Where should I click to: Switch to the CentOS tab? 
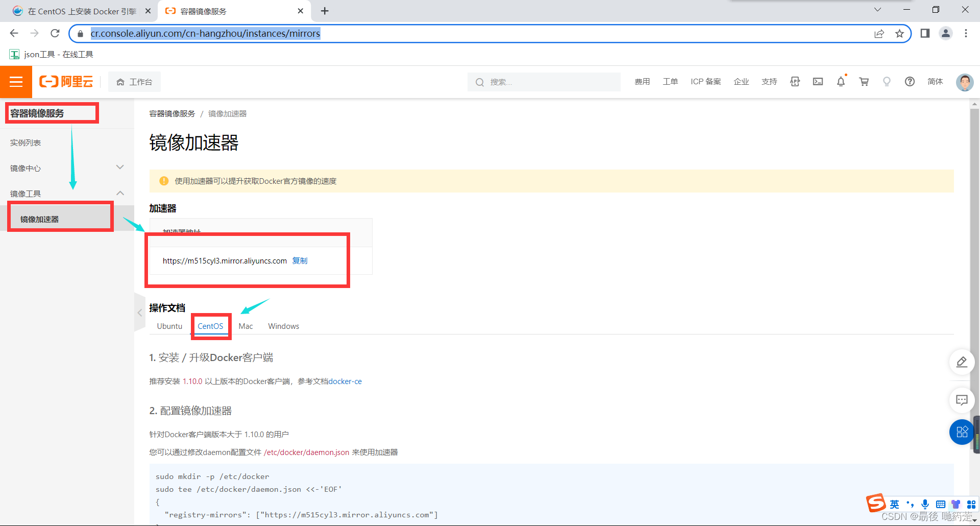coord(210,326)
